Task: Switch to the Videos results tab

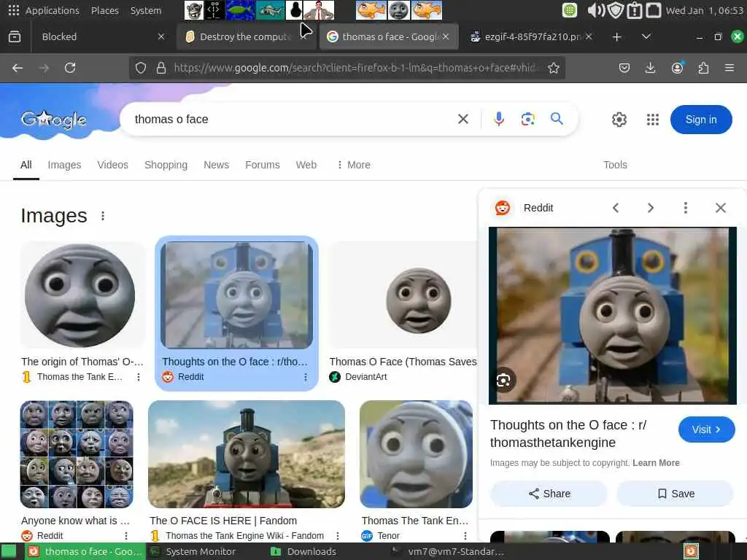Action: pos(112,165)
